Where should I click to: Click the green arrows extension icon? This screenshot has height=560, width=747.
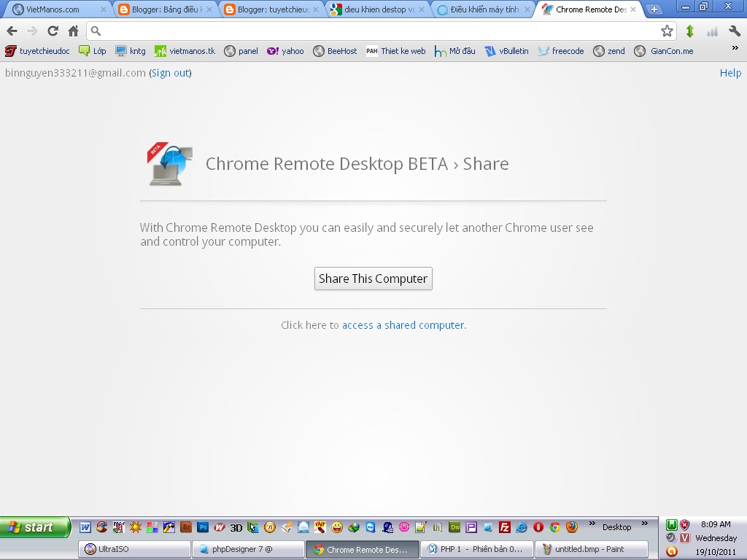coord(690,31)
